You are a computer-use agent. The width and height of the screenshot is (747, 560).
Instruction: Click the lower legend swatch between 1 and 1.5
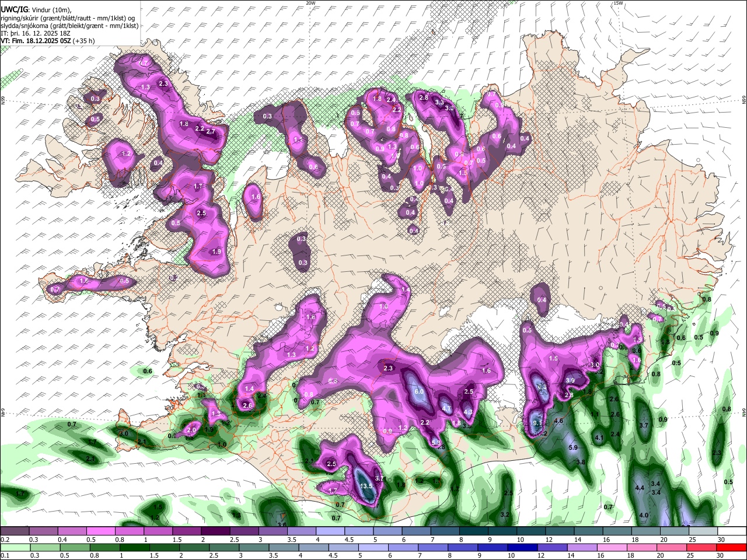134,547
